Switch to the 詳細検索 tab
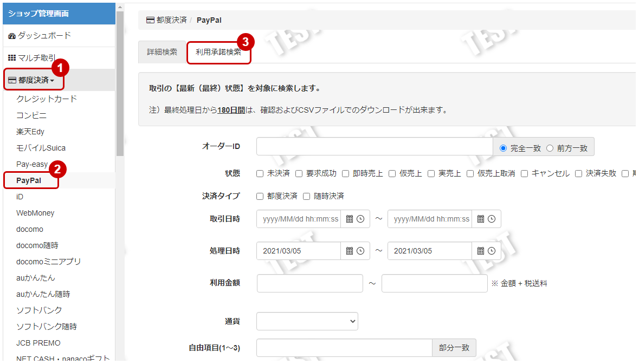 coord(161,52)
